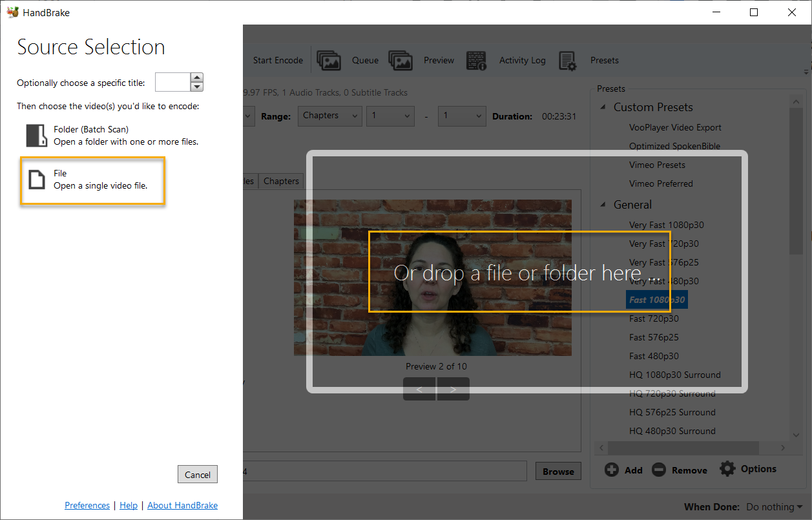Viewport: 812px width, 520px height.
Task: Switch to the Chapters tab
Action: [280, 181]
